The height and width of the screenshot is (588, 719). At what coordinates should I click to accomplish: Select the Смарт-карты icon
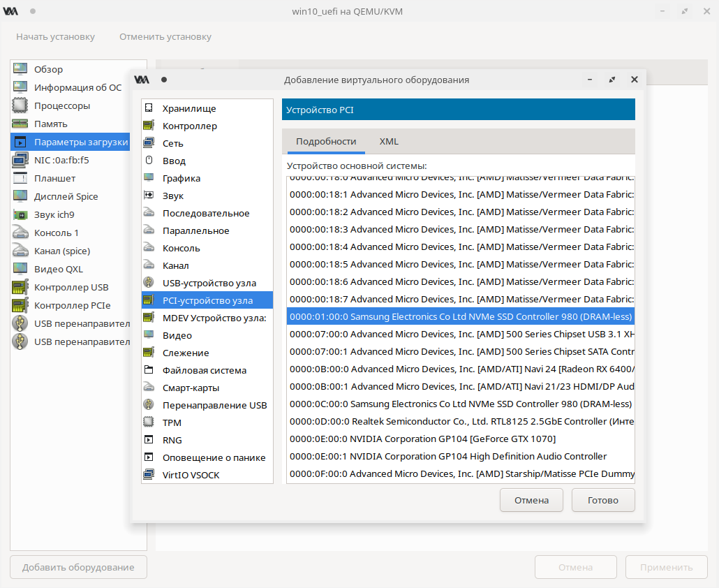pyautogui.click(x=149, y=387)
